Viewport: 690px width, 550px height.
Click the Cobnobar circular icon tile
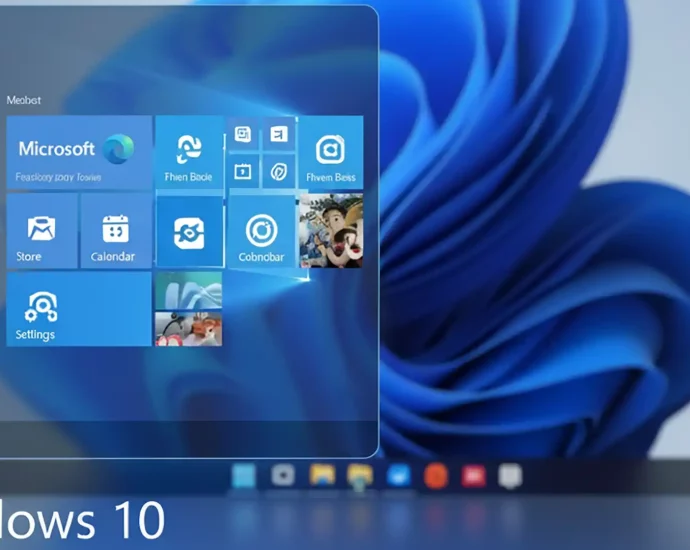(261, 232)
